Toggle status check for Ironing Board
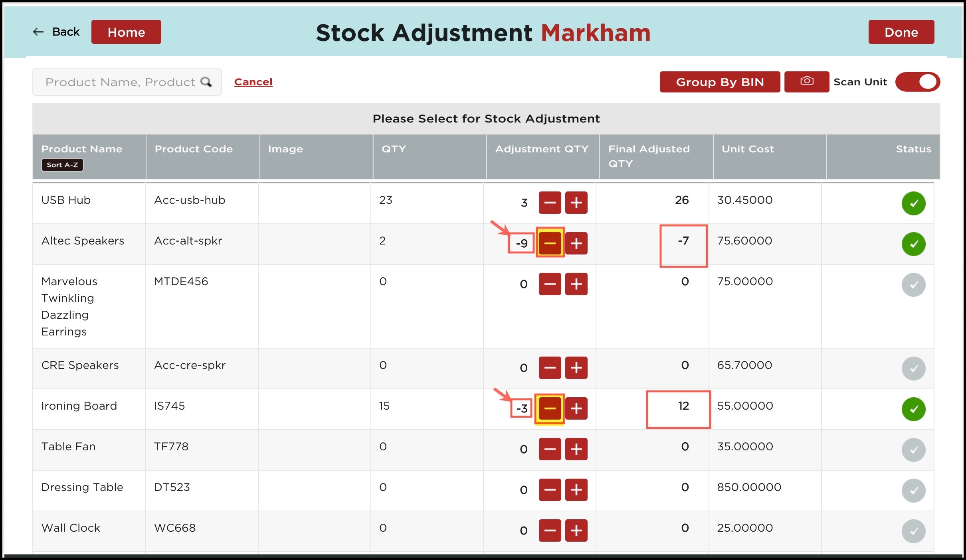Viewport: 966px width, 560px height. (x=913, y=409)
